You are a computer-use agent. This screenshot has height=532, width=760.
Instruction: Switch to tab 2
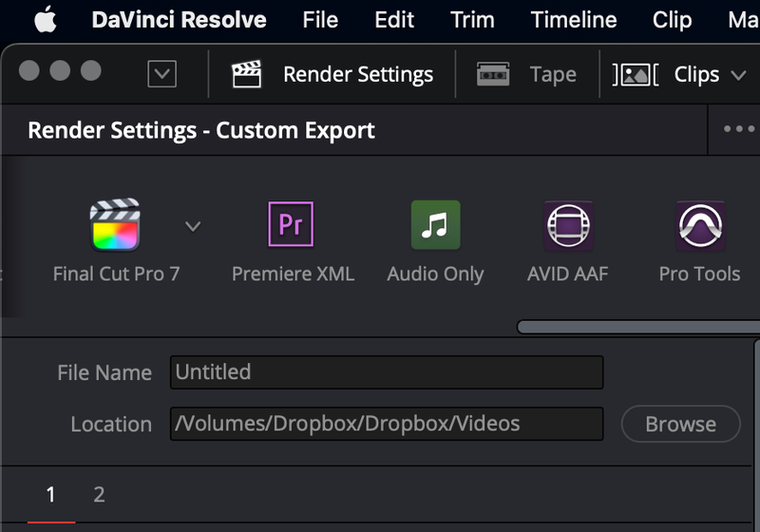(99, 494)
